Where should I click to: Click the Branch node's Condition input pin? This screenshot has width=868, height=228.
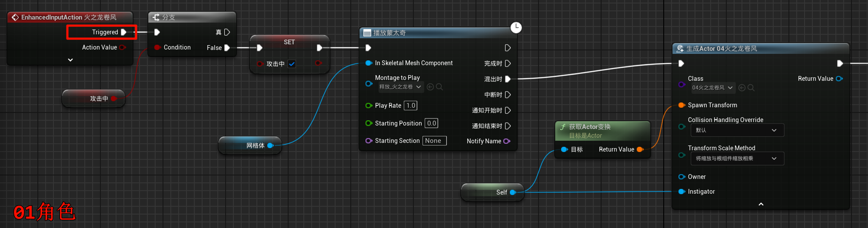click(157, 47)
